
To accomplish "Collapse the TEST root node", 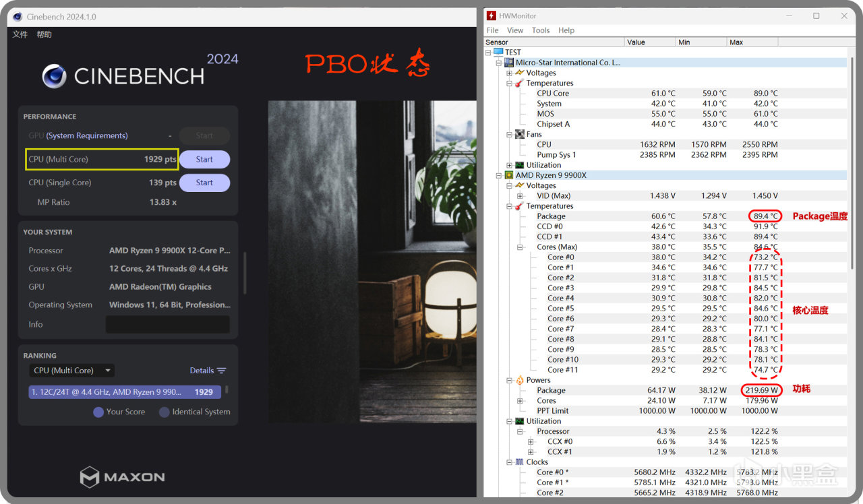I will tap(488, 53).
